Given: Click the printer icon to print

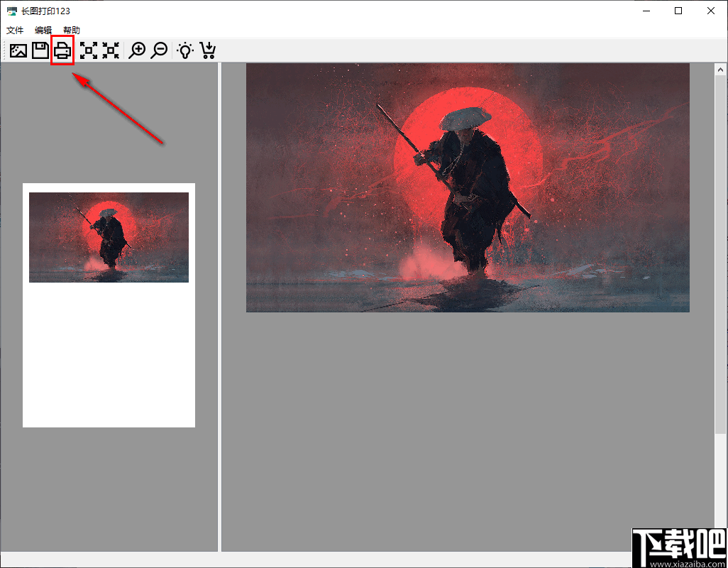Looking at the screenshot, I should click(62, 50).
